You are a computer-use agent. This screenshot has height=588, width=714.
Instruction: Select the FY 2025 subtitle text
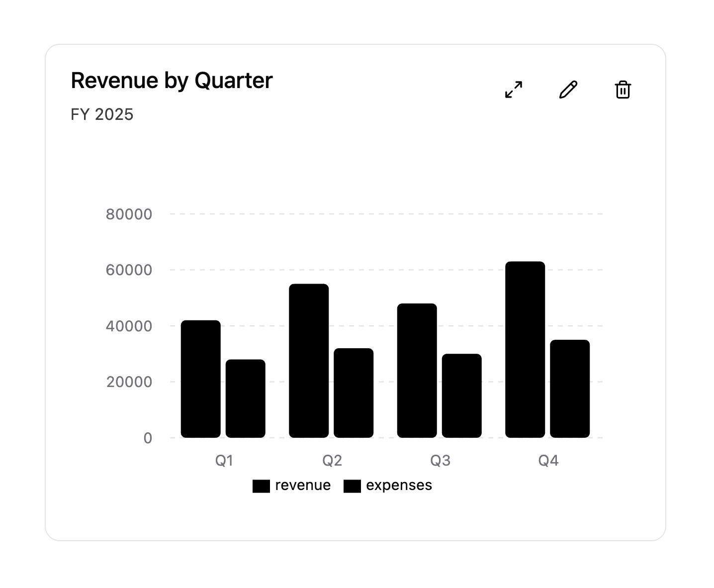point(102,114)
